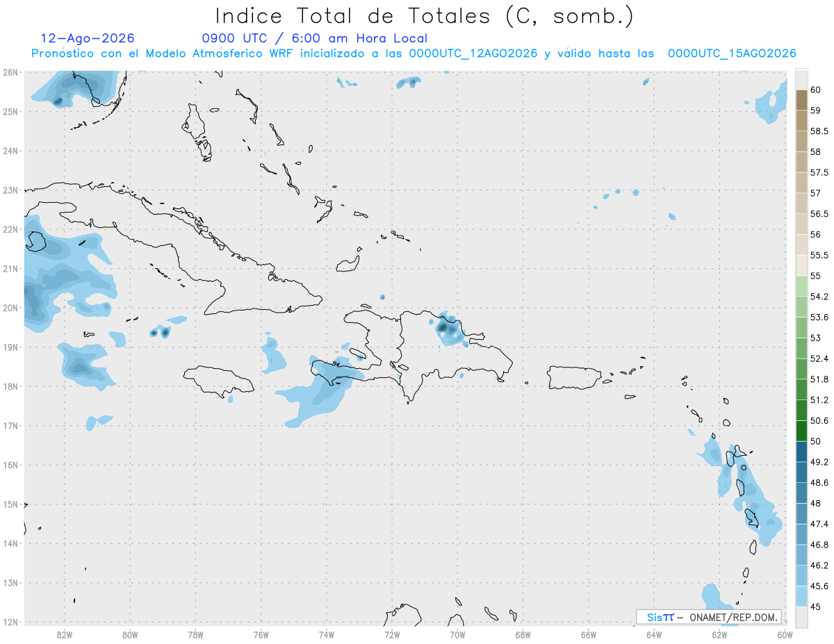Click the 18N latitude axis label
Image resolution: width=834 pixels, height=644 pixels.
[10, 386]
